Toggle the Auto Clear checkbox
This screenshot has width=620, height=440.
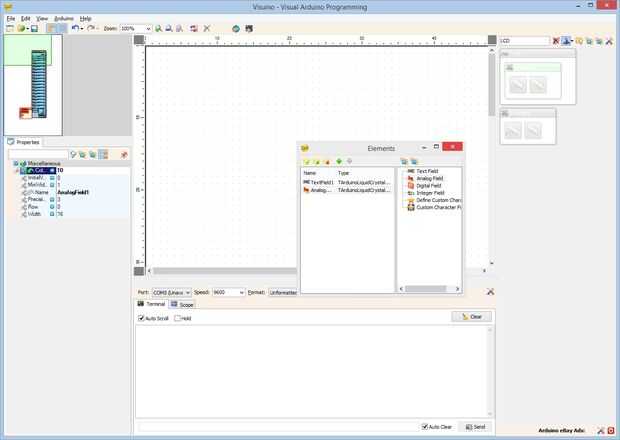425,427
